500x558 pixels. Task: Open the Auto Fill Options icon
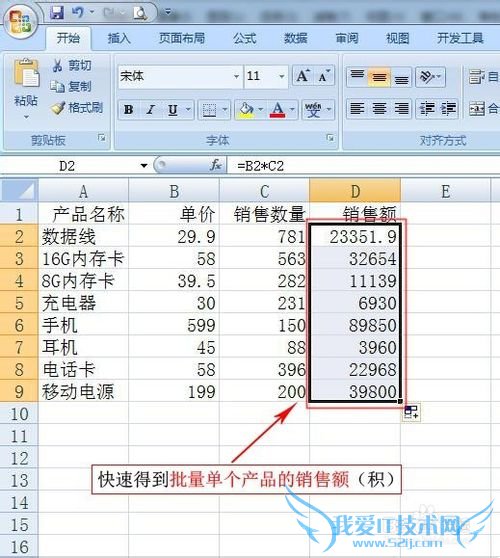(x=411, y=413)
